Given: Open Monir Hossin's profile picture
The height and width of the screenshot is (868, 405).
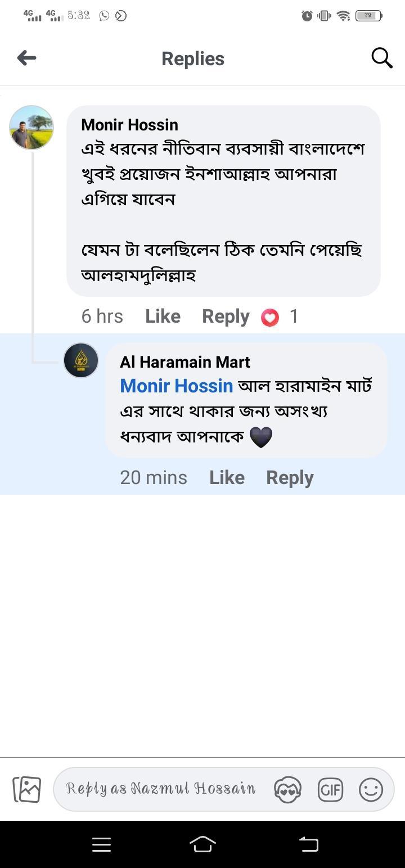Looking at the screenshot, I should click(x=31, y=128).
